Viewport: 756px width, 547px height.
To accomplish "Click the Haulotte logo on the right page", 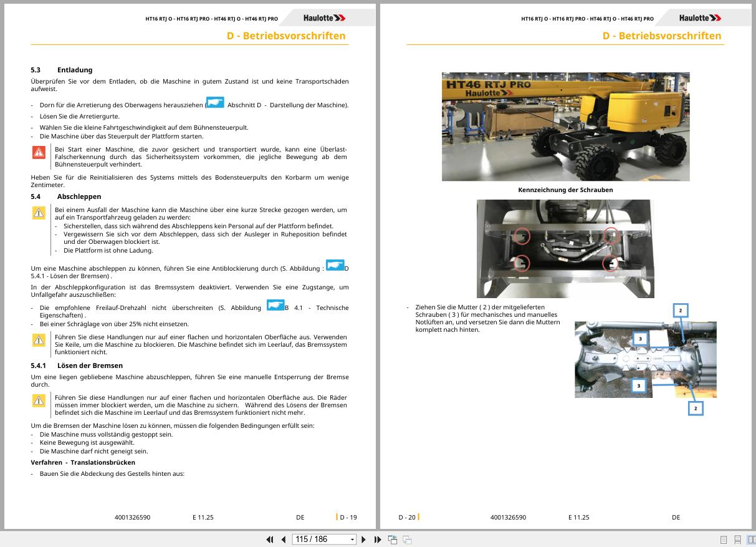I will click(x=700, y=18).
